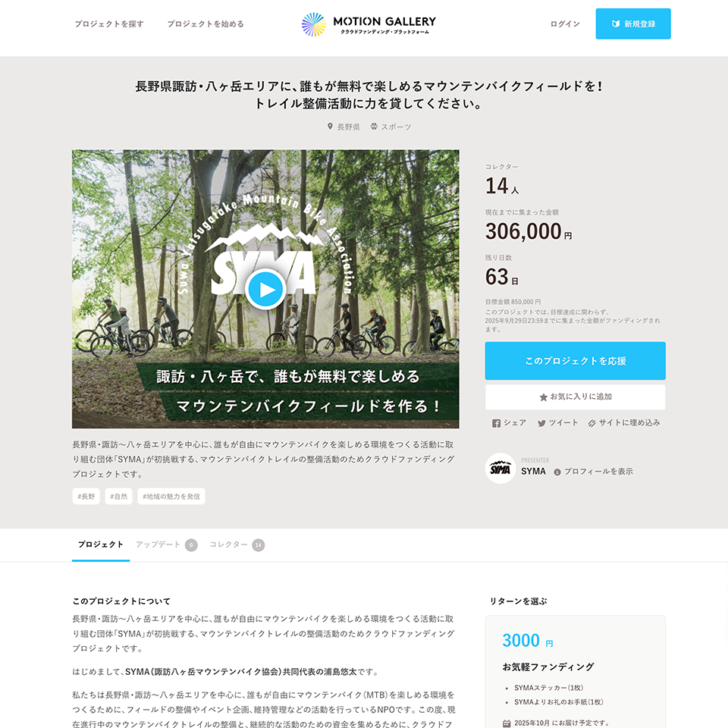Click the profile info icon
This screenshot has height=728, width=728.
[557, 472]
